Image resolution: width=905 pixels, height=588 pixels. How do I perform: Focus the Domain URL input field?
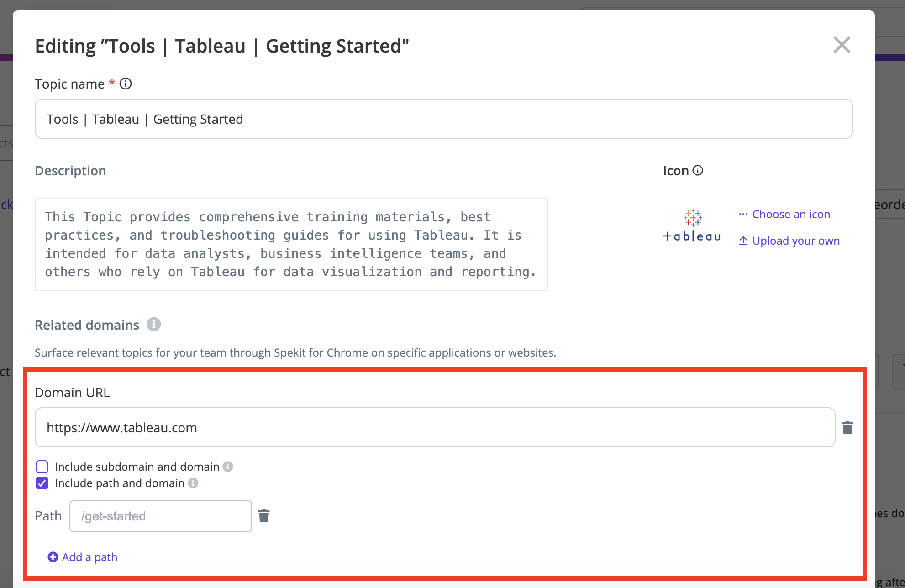tap(435, 427)
